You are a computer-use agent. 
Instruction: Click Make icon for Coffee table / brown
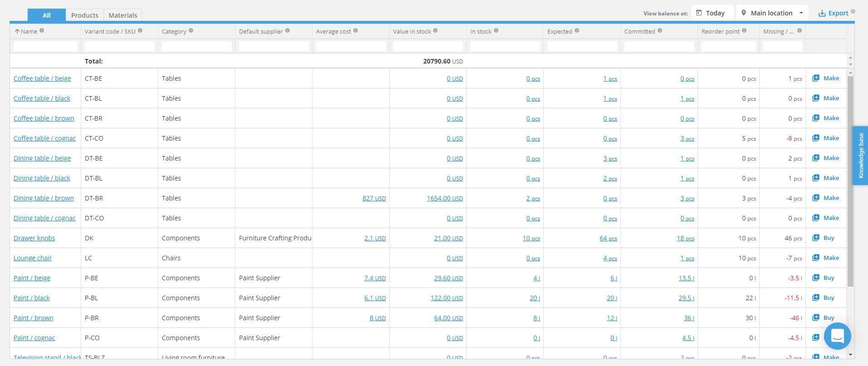pyautogui.click(x=816, y=118)
